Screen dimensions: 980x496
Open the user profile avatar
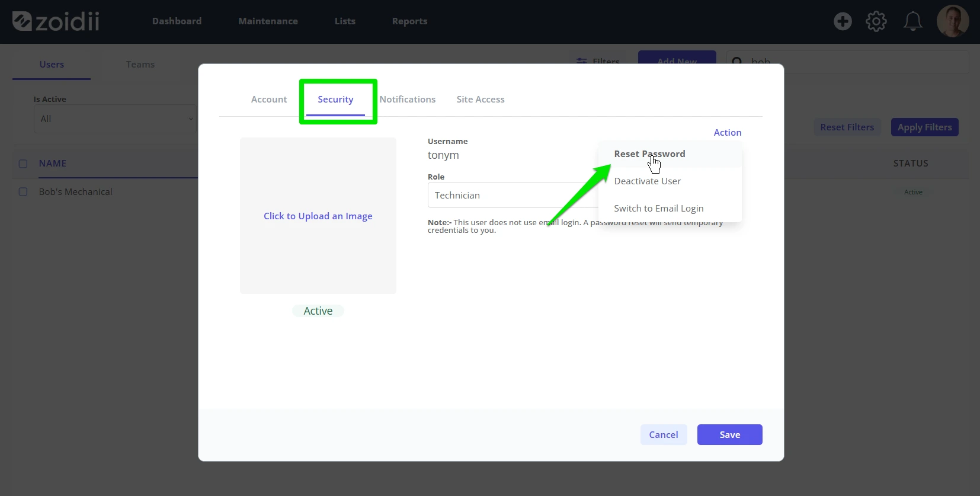[953, 21]
